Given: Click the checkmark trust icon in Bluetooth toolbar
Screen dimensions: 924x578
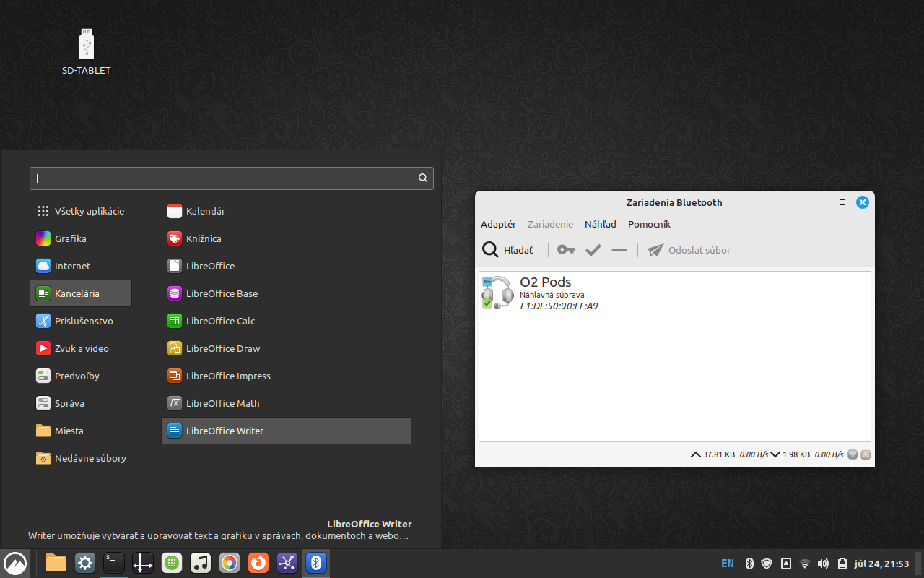Looking at the screenshot, I should (593, 250).
